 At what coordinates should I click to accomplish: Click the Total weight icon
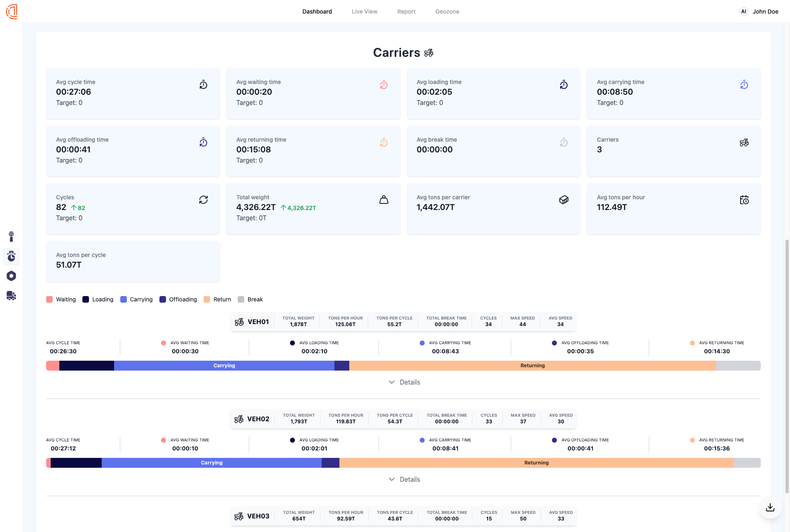(x=384, y=200)
